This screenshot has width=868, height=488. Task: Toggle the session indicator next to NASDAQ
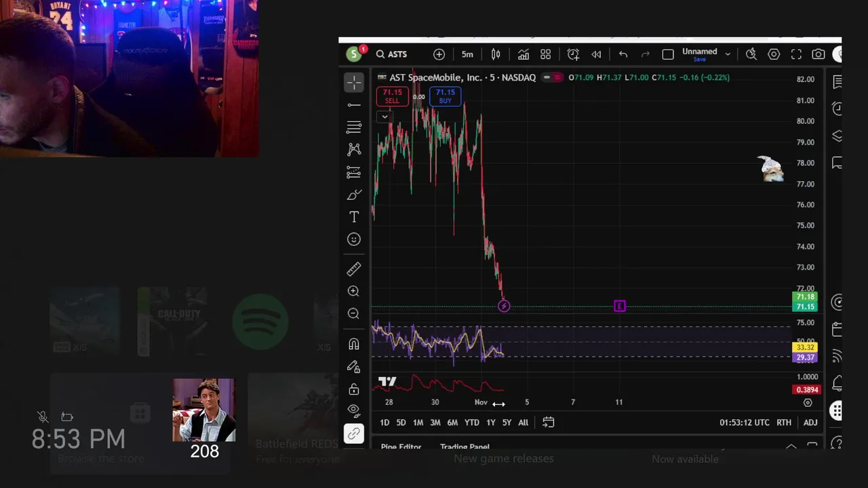pos(553,77)
